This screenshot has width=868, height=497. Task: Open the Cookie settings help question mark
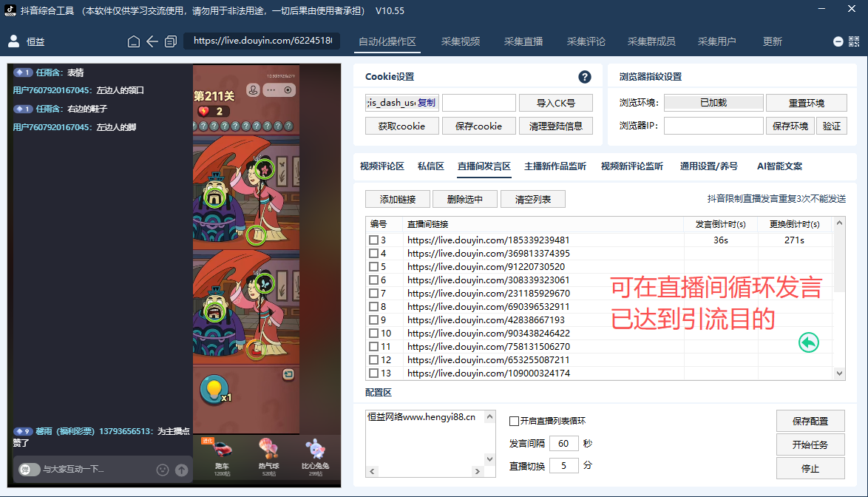click(585, 77)
